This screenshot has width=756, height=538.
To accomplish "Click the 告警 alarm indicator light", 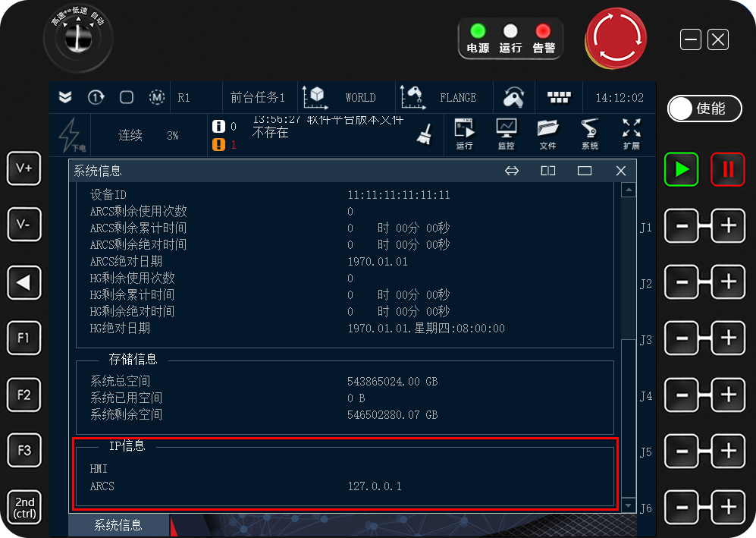I will (544, 31).
